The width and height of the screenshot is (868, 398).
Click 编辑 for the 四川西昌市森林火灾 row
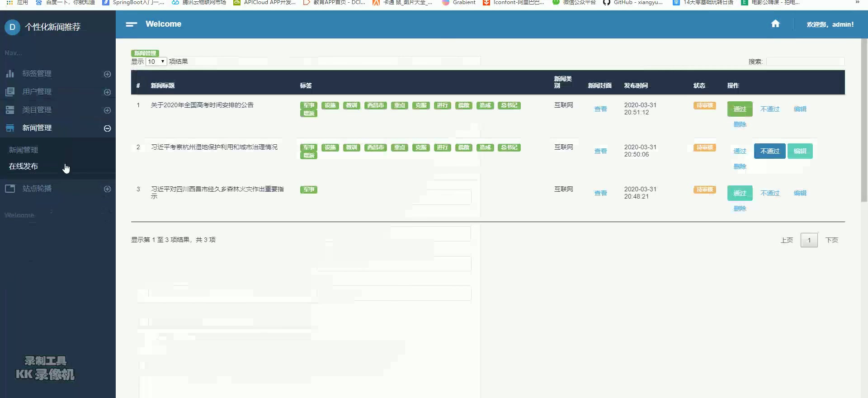[800, 193]
